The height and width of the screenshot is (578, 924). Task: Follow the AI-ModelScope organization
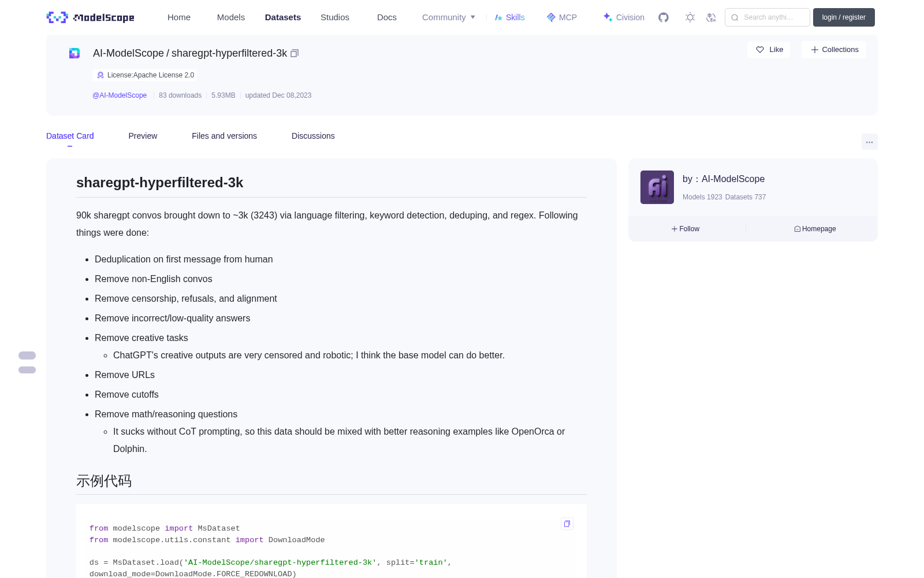[685, 229]
